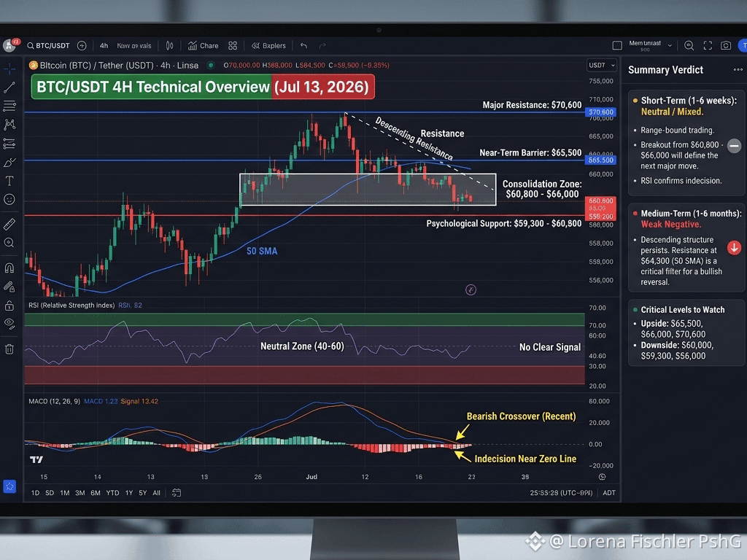This screenshot has height=560, width=747.
Task: Select the SD time range
Action: click(x=50, y=493)
